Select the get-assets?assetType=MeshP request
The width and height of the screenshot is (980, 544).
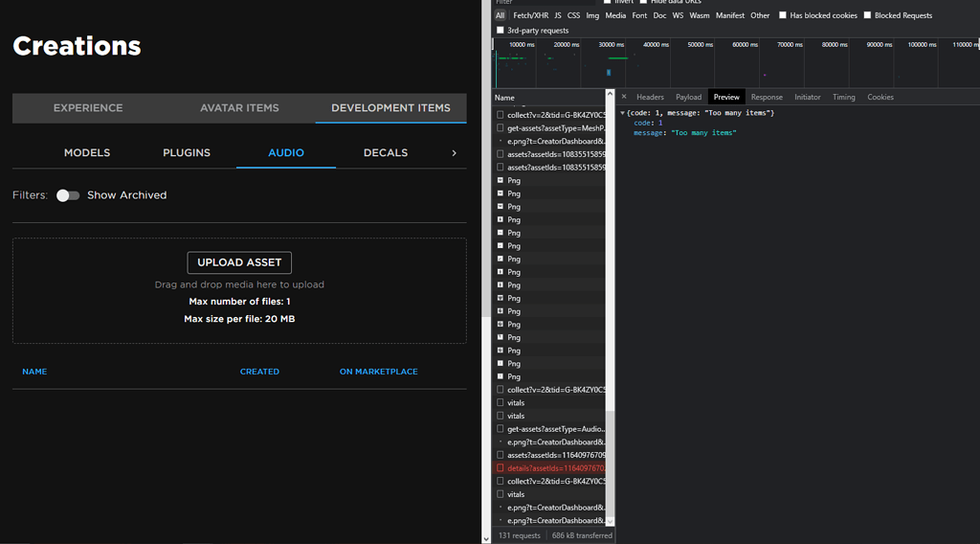pos(548,128)
